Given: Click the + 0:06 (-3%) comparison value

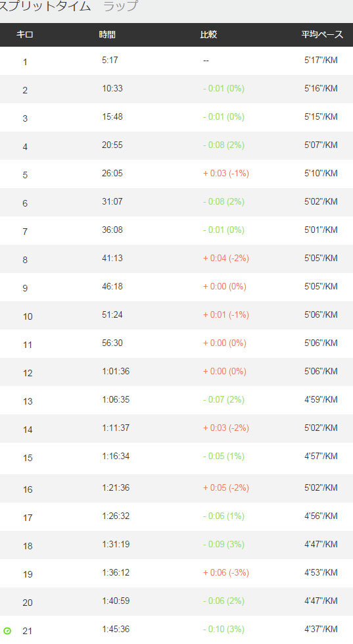Looking at the screenshot, I should click(226, 572).
